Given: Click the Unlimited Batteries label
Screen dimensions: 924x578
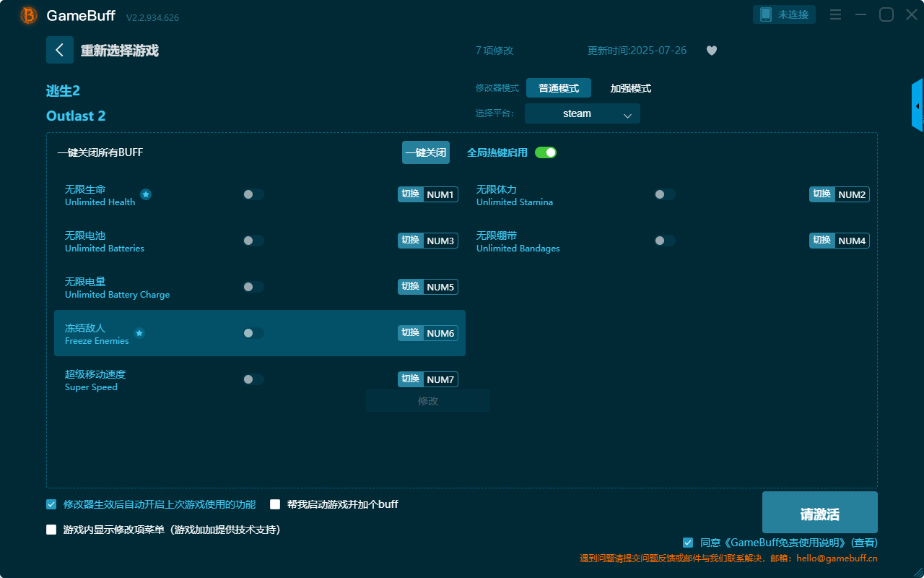Looking at the screenshot, I should (x=105, y=249).
